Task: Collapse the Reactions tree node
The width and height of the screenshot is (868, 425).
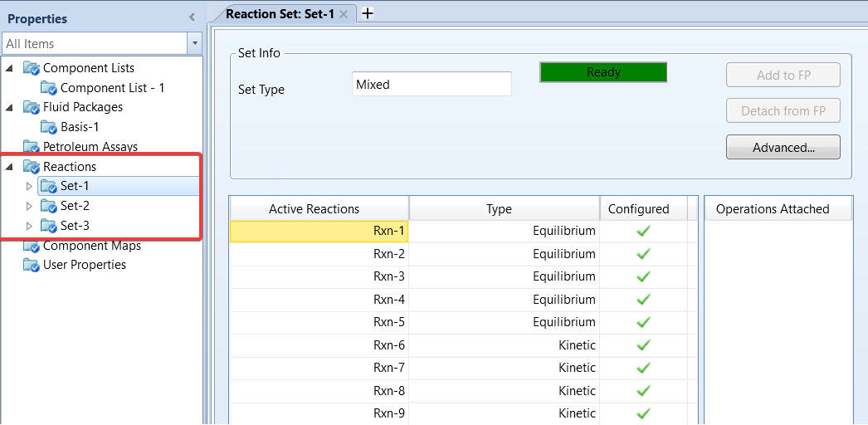Action: [9, 167]
